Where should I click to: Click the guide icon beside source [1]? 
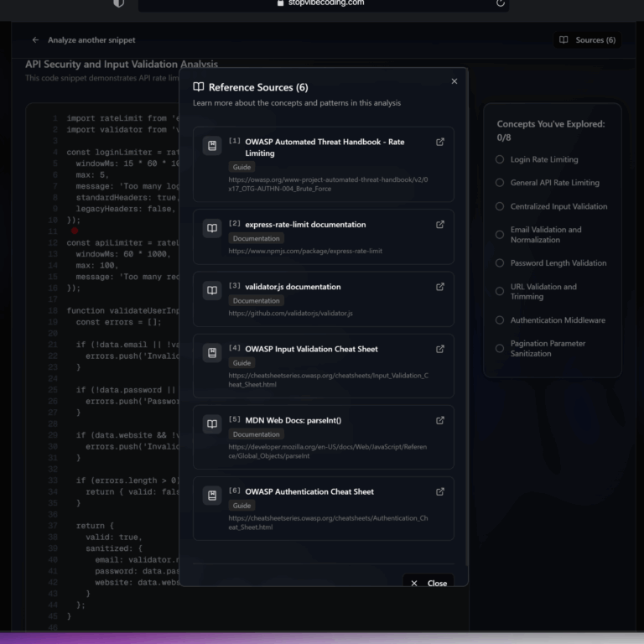(212, 146)
